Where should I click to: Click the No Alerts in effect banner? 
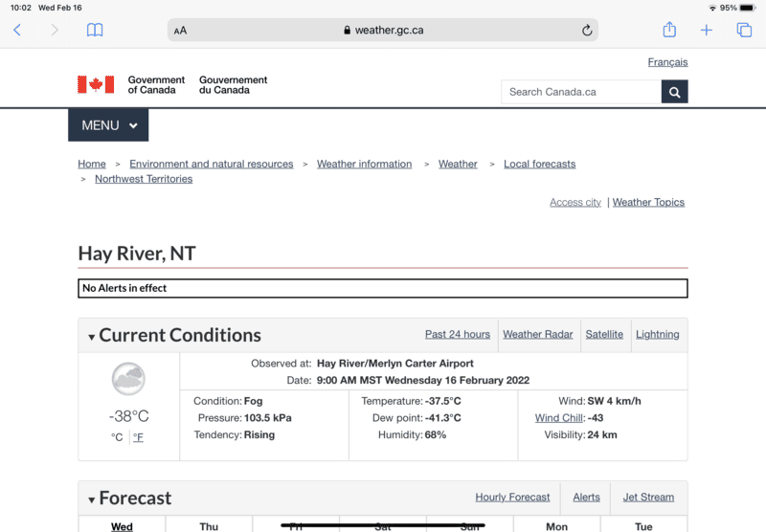point(383,288)
